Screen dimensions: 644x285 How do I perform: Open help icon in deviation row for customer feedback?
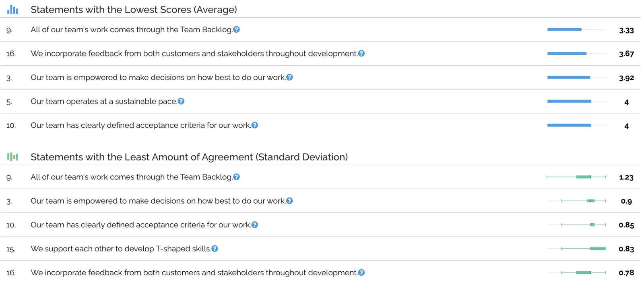click(x=362, y=273)
